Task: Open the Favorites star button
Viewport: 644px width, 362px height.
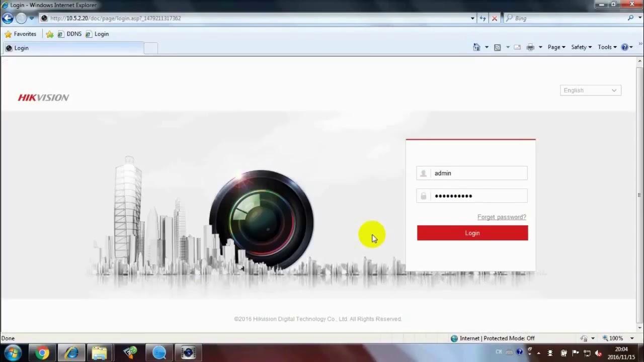Action: coord(21,34)
